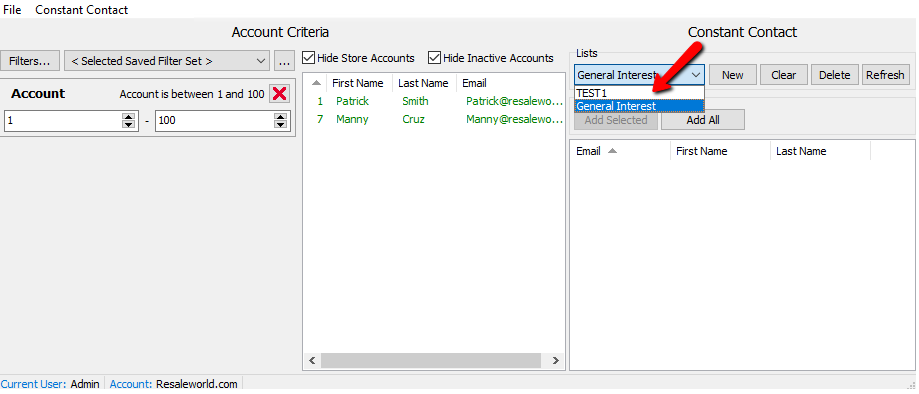
Task: Click the Cruz last name cell
Action: [414, 120]
